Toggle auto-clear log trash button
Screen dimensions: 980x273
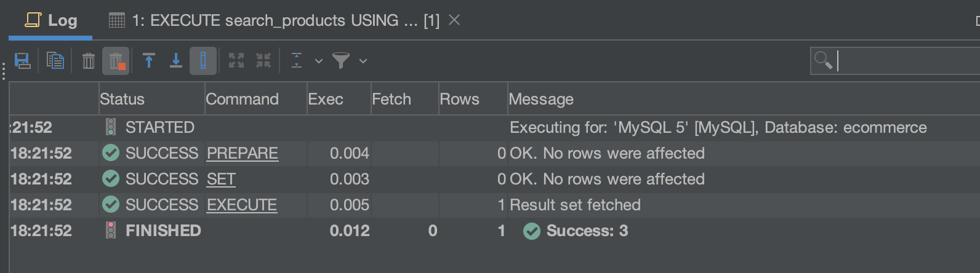pyautogui.click(x=116, y=61)
